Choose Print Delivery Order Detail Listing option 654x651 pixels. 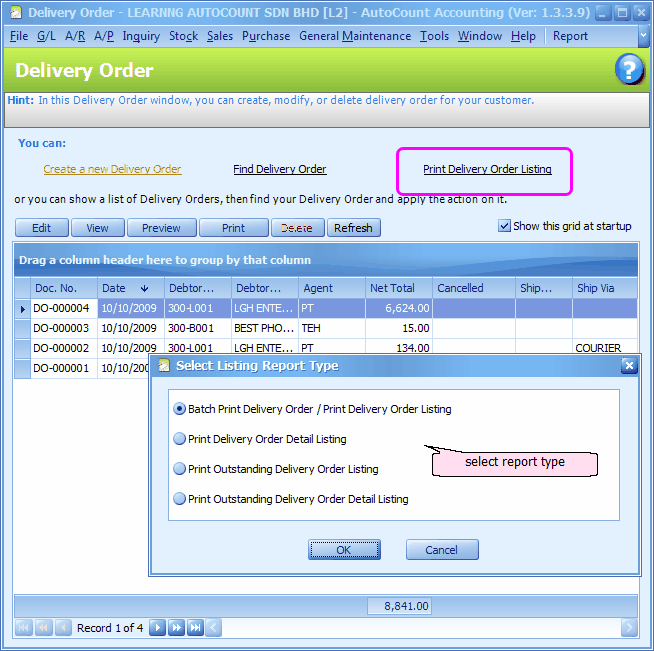tap(180, 439)
